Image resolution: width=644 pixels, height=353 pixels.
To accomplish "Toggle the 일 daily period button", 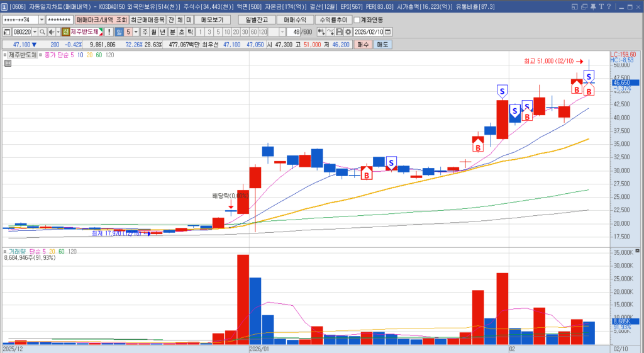I will pos(118,32).
